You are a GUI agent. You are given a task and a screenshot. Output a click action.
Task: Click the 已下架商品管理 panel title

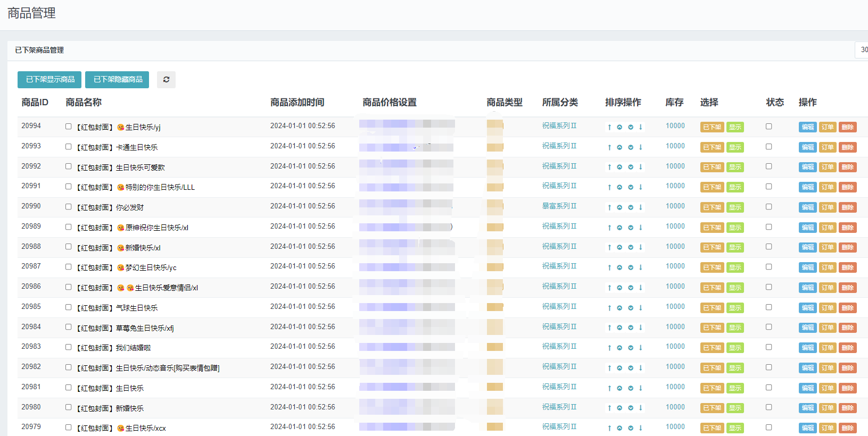[39, 50]
